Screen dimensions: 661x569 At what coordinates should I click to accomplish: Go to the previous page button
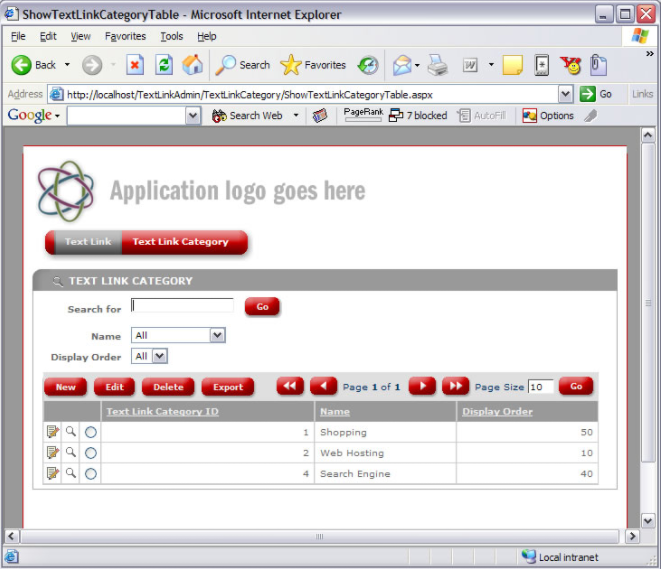click(x=323, y=386)
